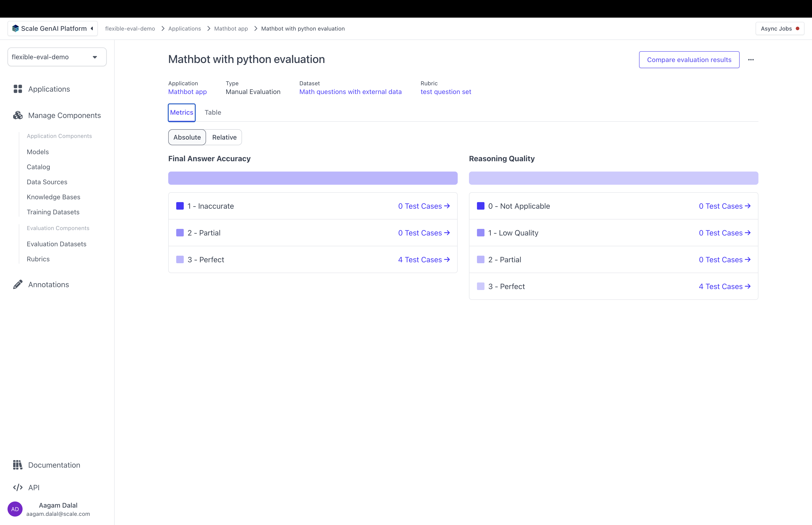Switch to the Table tab

pyautogui.click(x=213, y=113)
